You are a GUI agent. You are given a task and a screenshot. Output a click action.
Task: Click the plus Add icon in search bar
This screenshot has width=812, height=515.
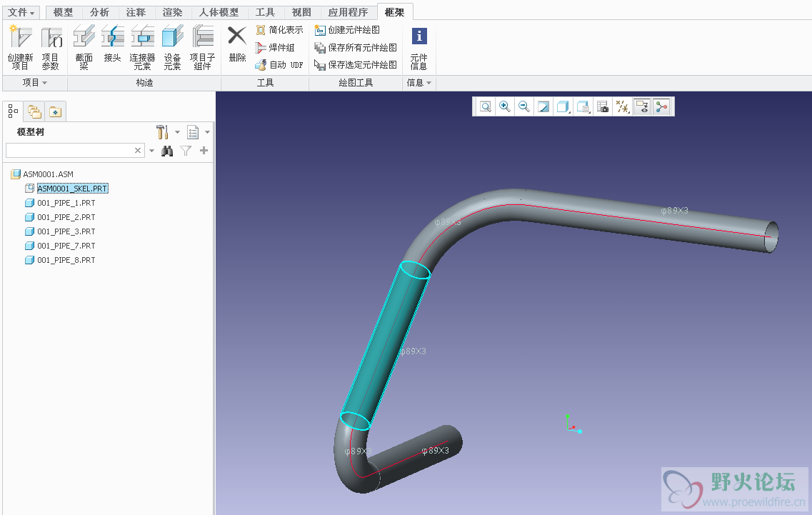tap(204, 151)
